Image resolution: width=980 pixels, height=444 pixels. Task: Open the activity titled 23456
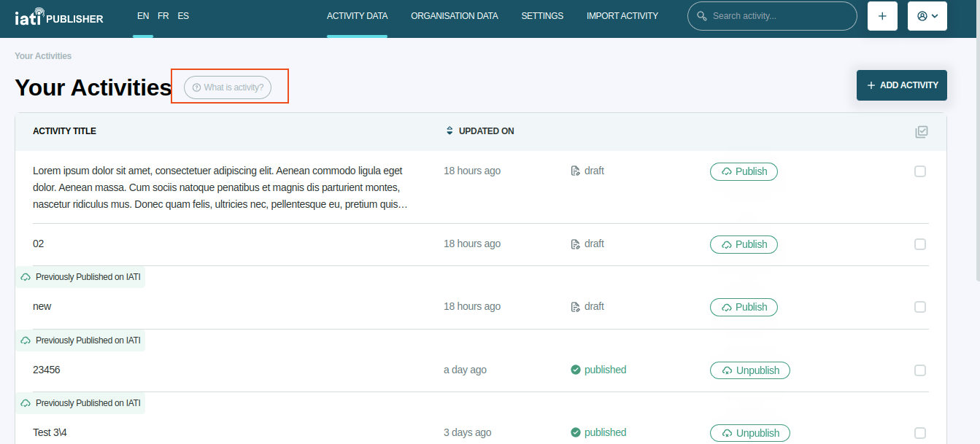pyautogui.click(x=47, y=370)
